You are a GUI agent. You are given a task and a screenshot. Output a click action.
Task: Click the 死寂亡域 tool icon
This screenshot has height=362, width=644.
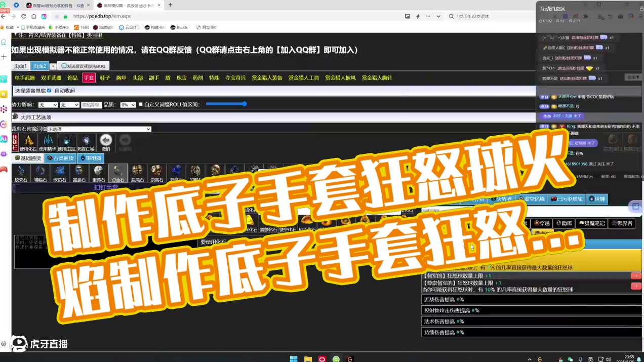[x=85, y=142]
